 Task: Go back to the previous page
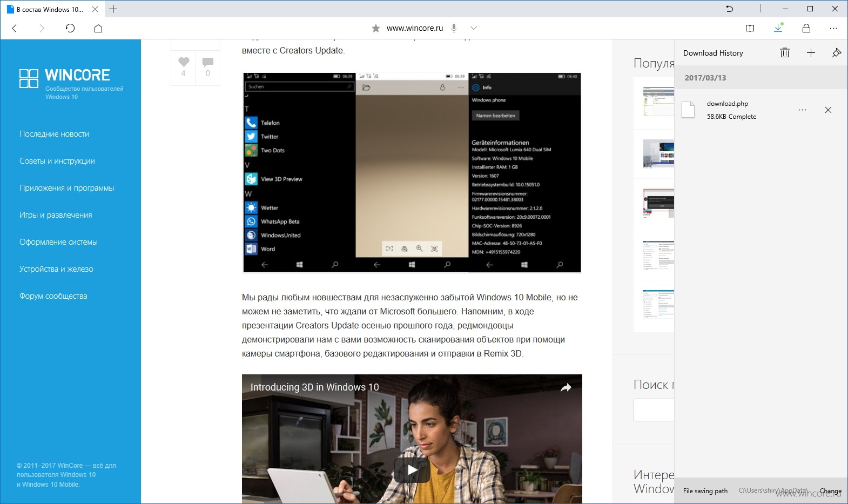click(x=15, y=28)
